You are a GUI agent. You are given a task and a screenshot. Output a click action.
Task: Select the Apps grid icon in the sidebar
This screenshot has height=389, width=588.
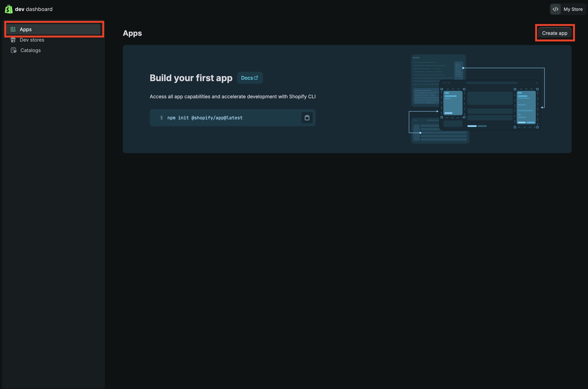[x=13, y=29]
